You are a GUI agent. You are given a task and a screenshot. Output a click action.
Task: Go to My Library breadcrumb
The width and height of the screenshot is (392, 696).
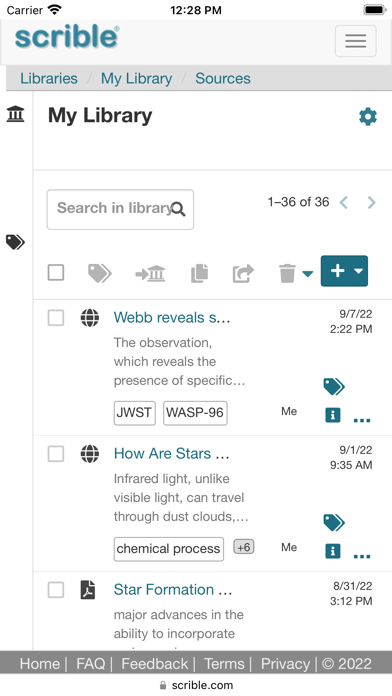(136, 79)
